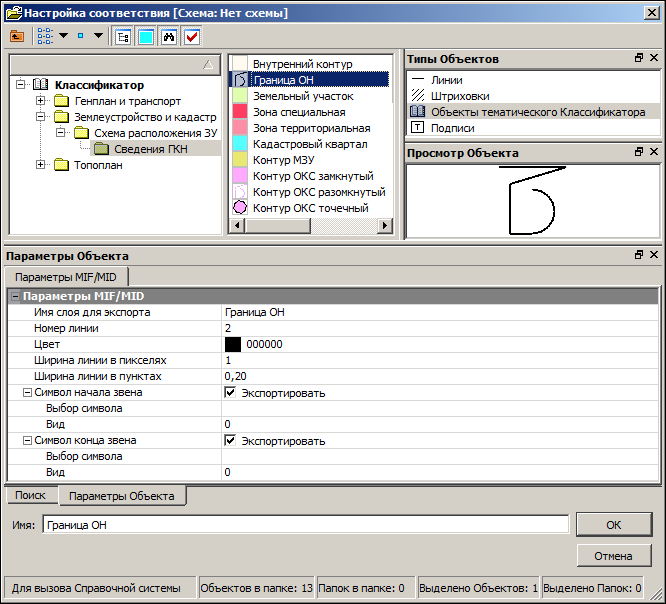666x604 pixels.
Task: Collapse the Схема расположения ЗУ folder
Action: pos(60,133)
